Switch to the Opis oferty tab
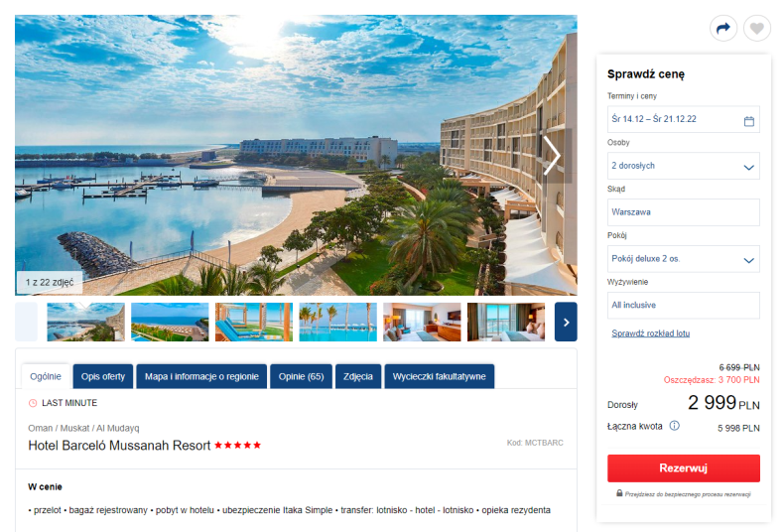The height and width of the screenshot is (532, 784). click(103, 376)
